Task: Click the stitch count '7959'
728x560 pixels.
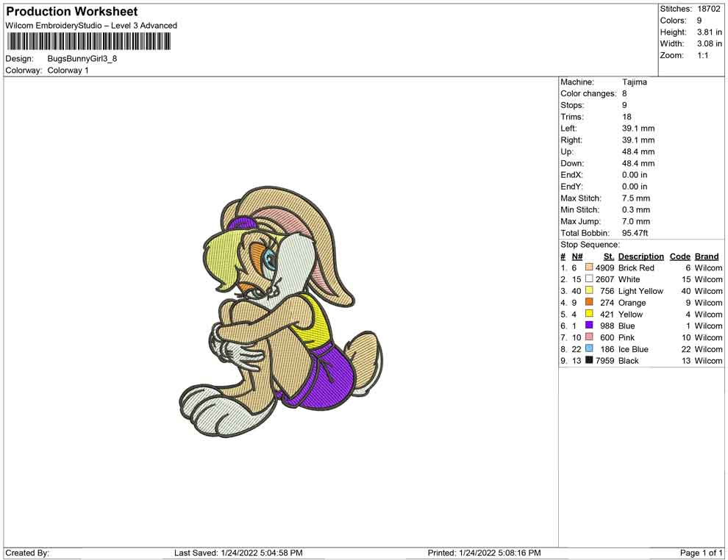Action: pyautogui.click(x=604, y=361)
